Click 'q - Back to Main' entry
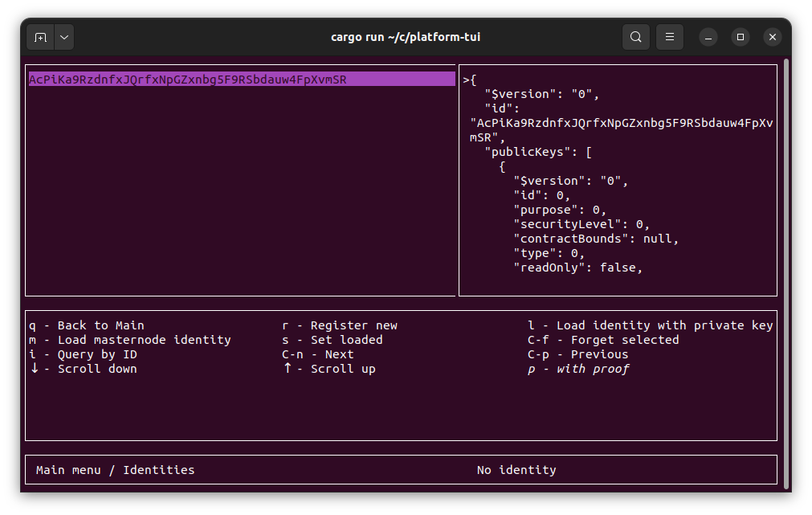Screen dimensions: 812x515 pos(87,325)
